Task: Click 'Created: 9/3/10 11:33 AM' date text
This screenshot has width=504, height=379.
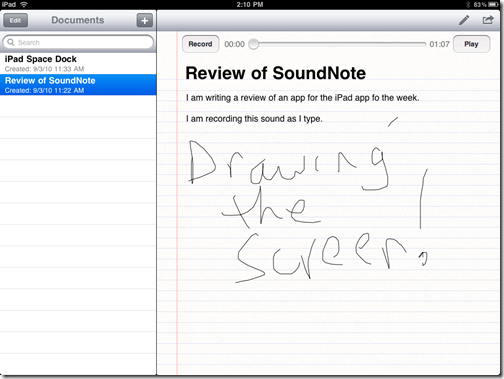Action: point(44,69)
